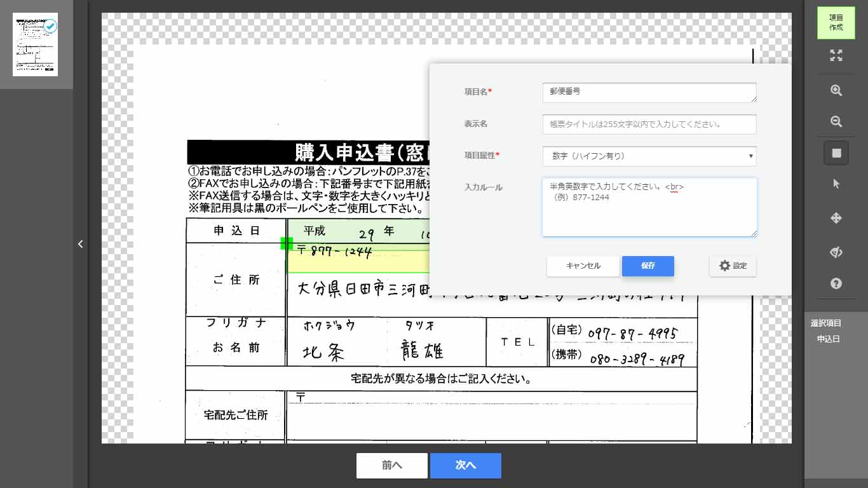Screen dimensions: 868x488
Task: Select the page thumbnail in the left panel
Action: tap(35, 44)
